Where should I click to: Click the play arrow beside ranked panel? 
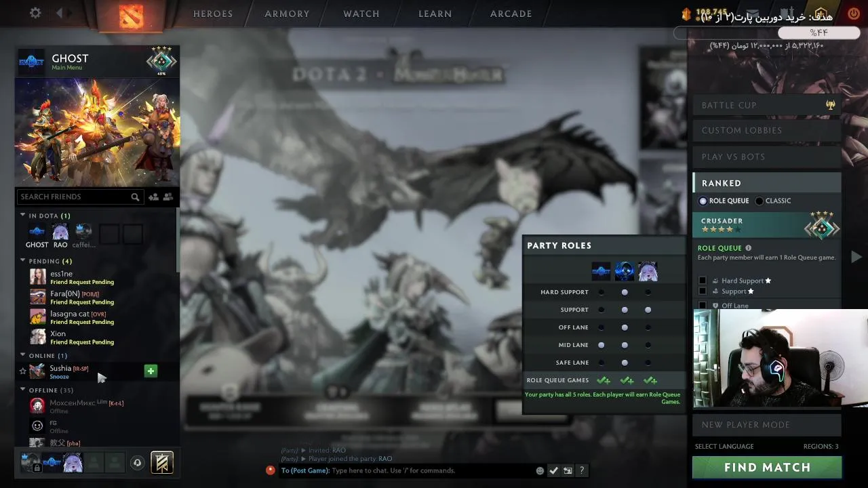856,257
